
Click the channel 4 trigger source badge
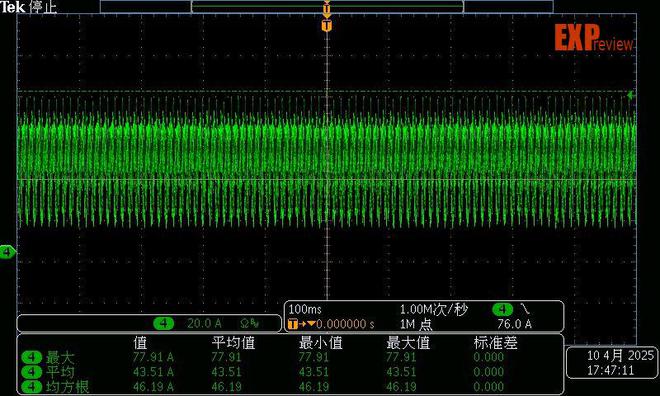(x=503, y=310)
